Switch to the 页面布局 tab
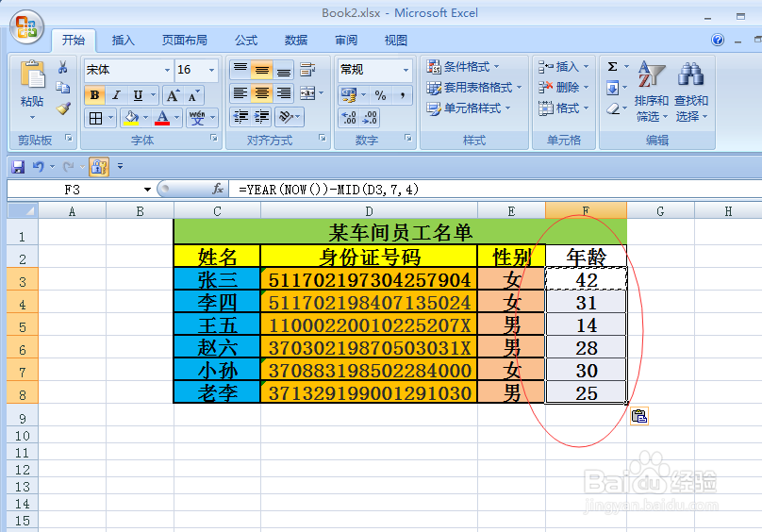The image size is (762, 532). pyautogui.click(x=184, y=41)
